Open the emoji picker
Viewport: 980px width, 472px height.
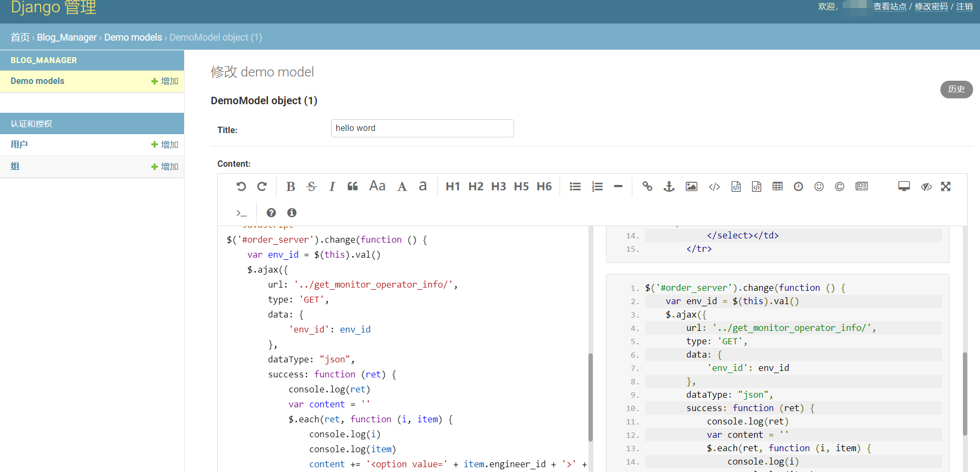819,187
